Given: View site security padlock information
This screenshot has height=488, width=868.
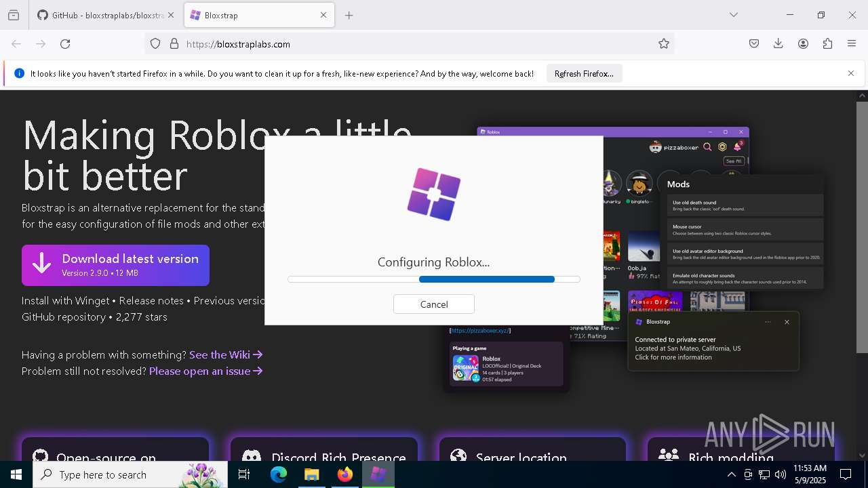Looking at the screenshot, I should coord(174,44).
